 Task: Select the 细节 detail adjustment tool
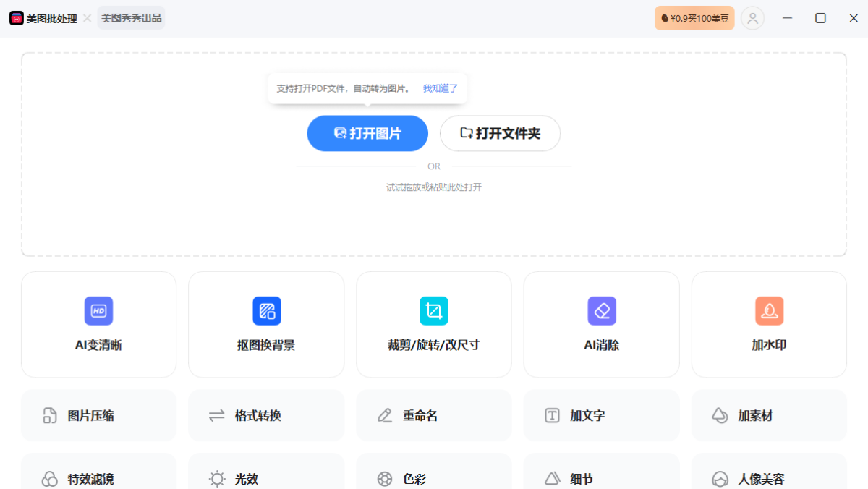click(601, 477)
